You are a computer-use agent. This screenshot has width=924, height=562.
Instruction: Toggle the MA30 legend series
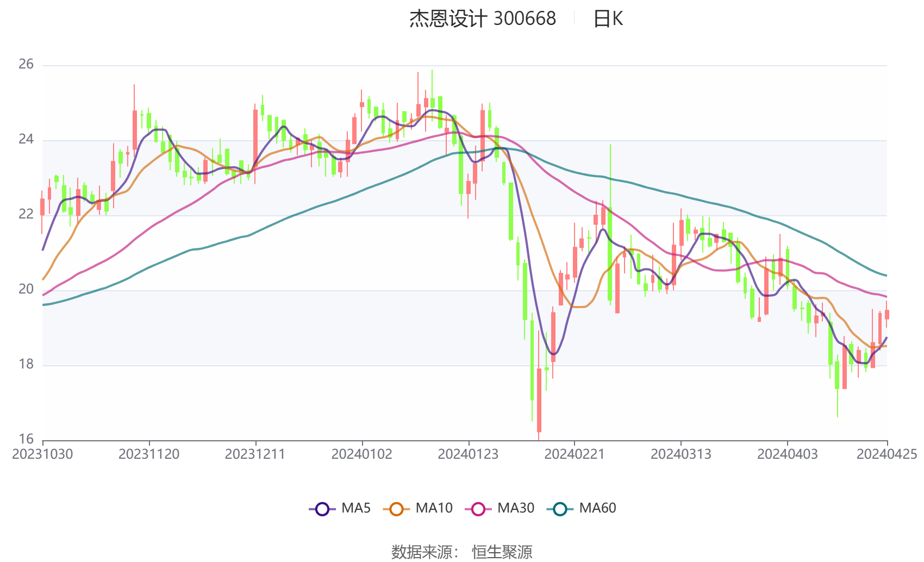[500, 508]
